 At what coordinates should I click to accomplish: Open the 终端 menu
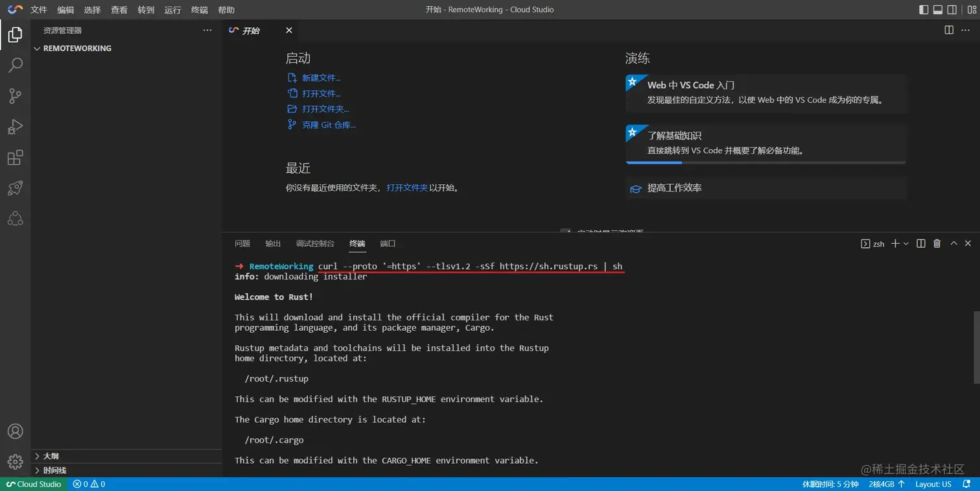click(x=200, y=10)
